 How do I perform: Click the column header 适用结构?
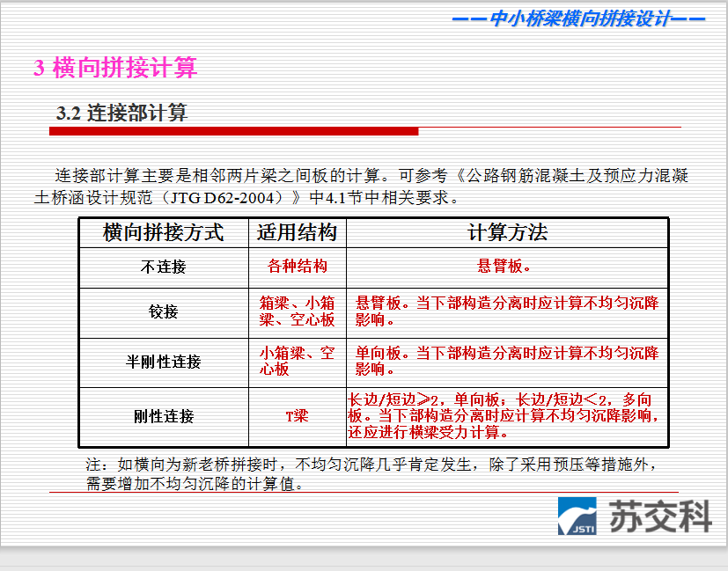[x=298, y=232]
